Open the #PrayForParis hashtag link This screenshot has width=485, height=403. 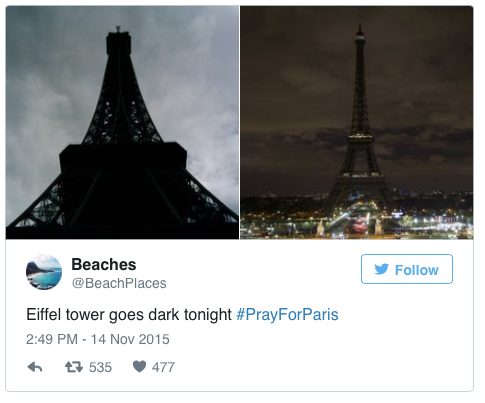287,314
